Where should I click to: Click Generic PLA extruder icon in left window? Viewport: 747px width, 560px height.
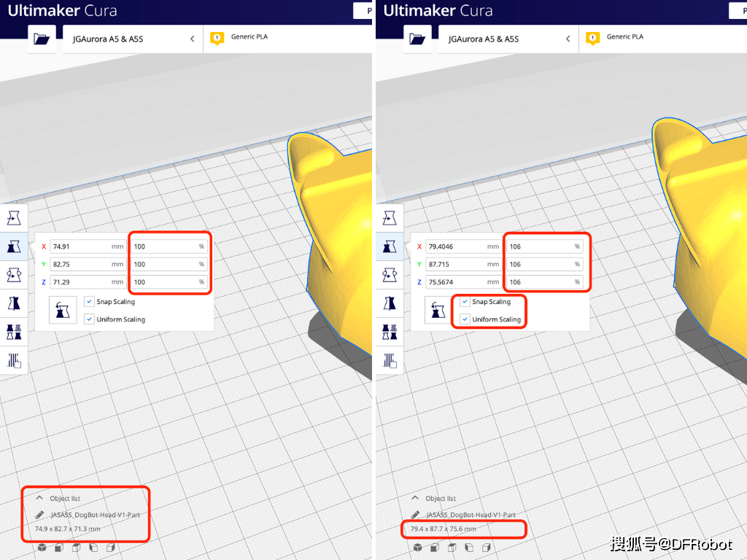pyautogui.click(x=217, y=38)
